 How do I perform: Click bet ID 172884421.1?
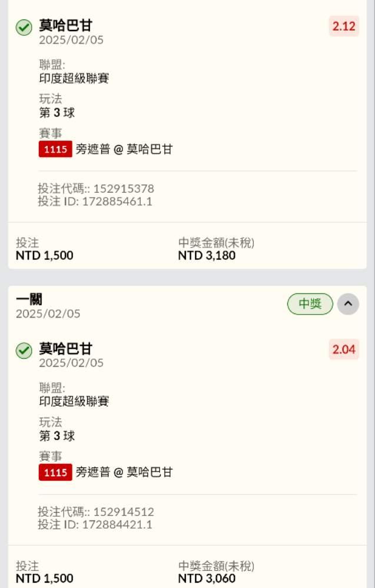point(117,524)
